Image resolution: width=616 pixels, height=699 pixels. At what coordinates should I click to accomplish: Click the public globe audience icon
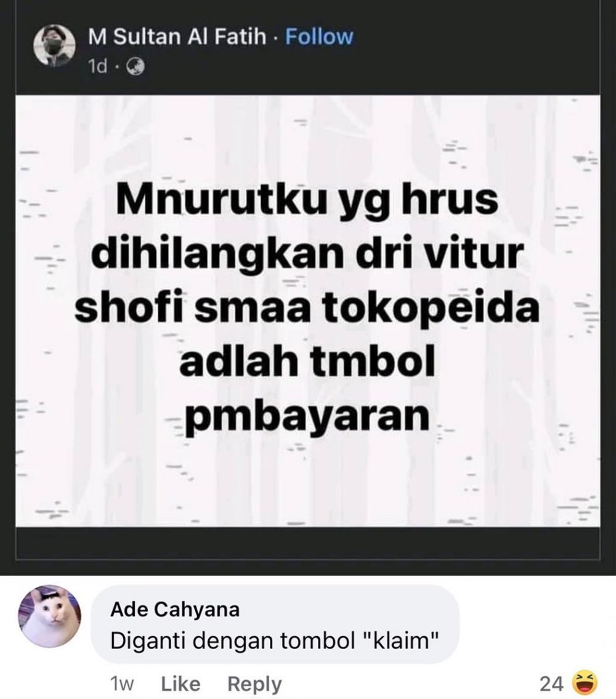136,67
